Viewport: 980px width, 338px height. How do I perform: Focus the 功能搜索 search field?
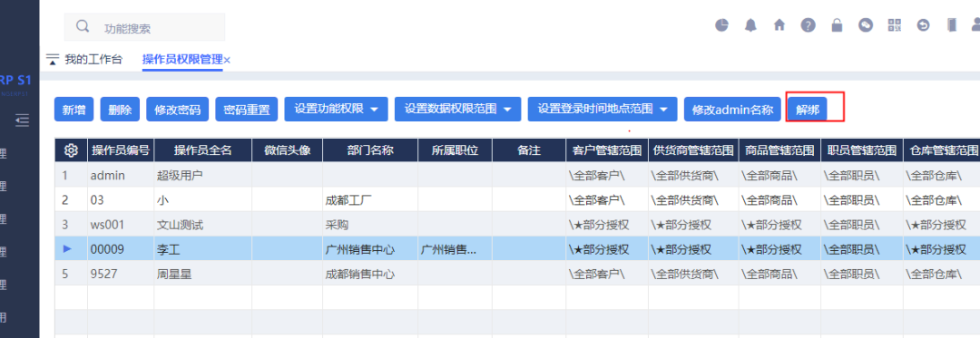[144, 27]
